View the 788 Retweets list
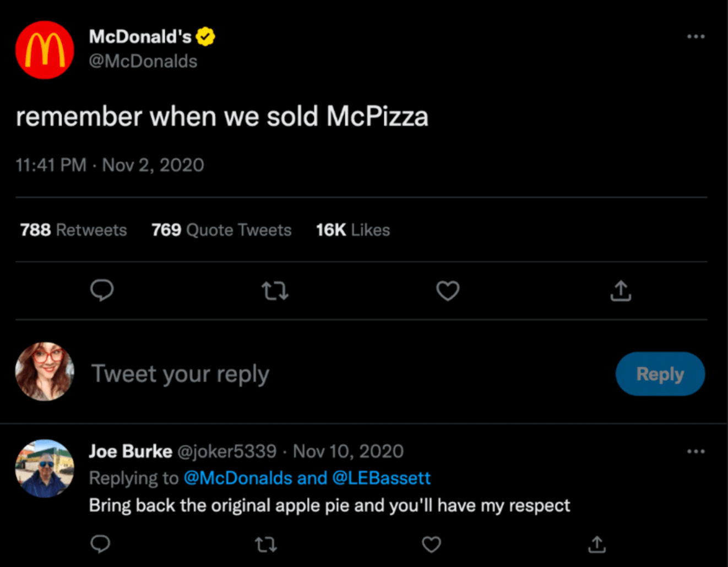Viewport: 728px width, 567px height. pyautogui.click(x=73, y=230)
